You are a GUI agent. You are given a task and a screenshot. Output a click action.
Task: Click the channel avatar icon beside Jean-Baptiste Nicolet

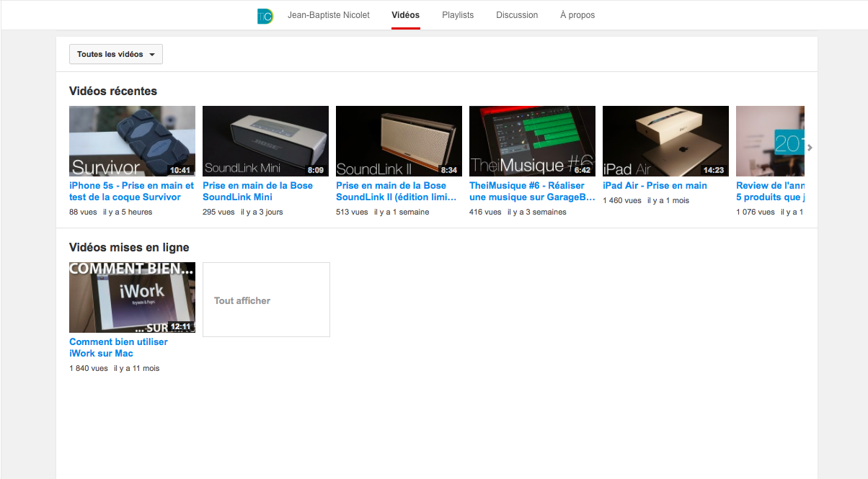point(265,16)
